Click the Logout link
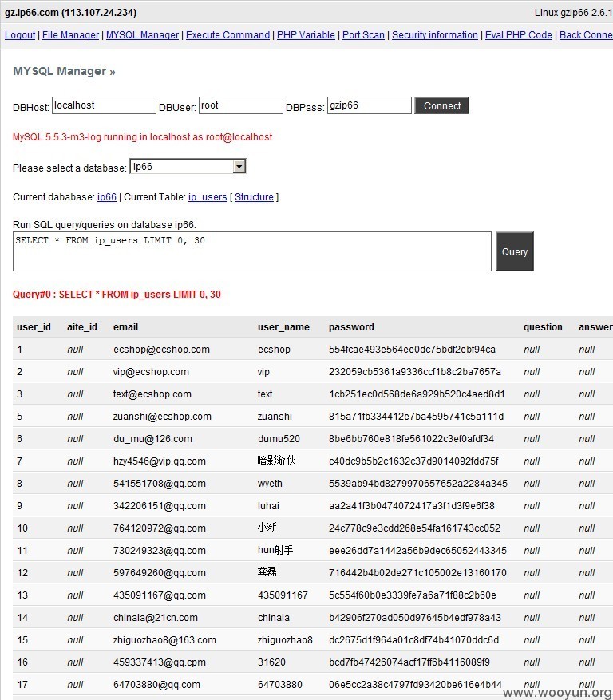Viewport: 613px width, 700px height. coord(20,35)
